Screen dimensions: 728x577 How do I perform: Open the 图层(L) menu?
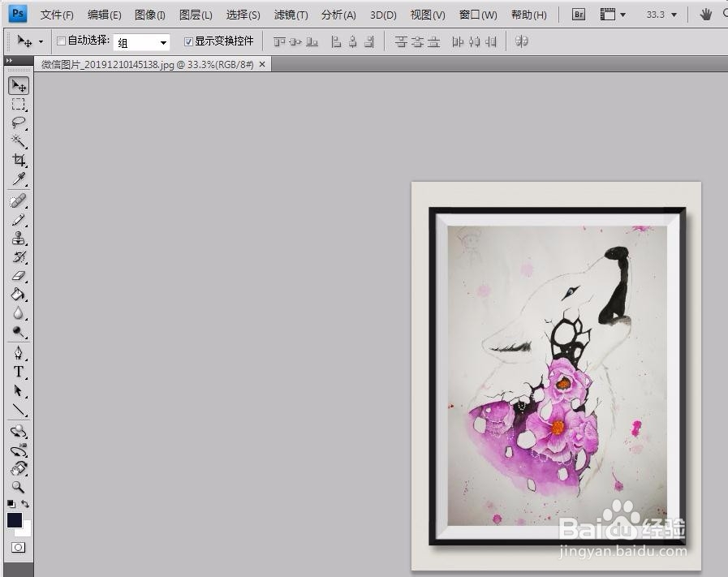coord(196,15)
